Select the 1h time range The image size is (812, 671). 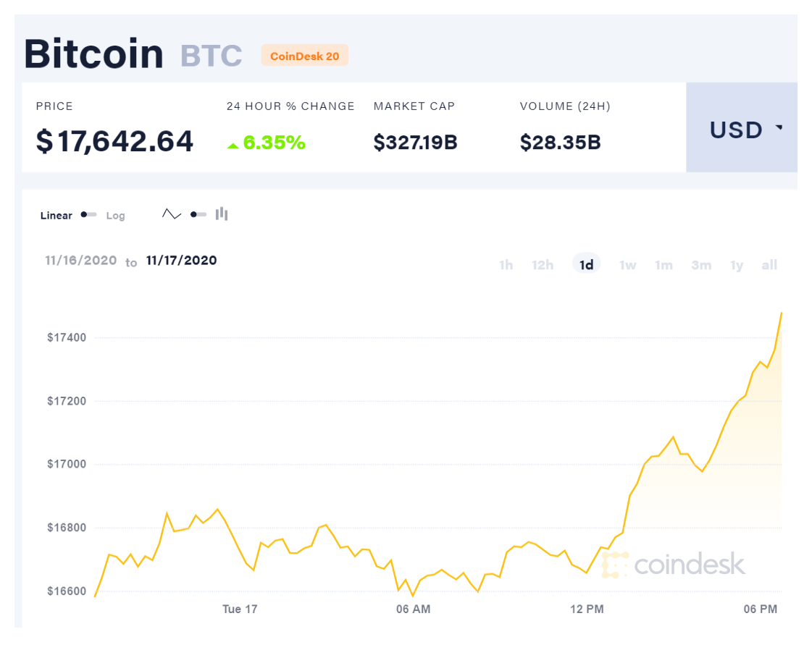tap(506, 265)
